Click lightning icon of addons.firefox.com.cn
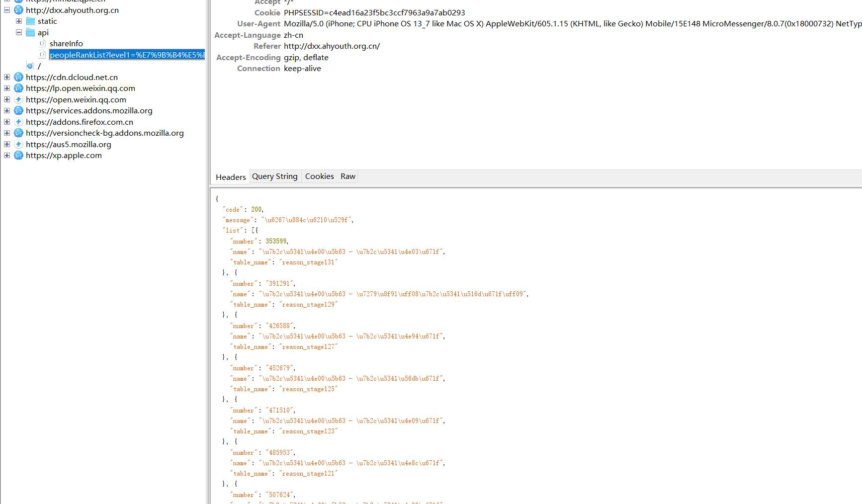862x504 pixels. pyautogui.click(x=18, y=122)
